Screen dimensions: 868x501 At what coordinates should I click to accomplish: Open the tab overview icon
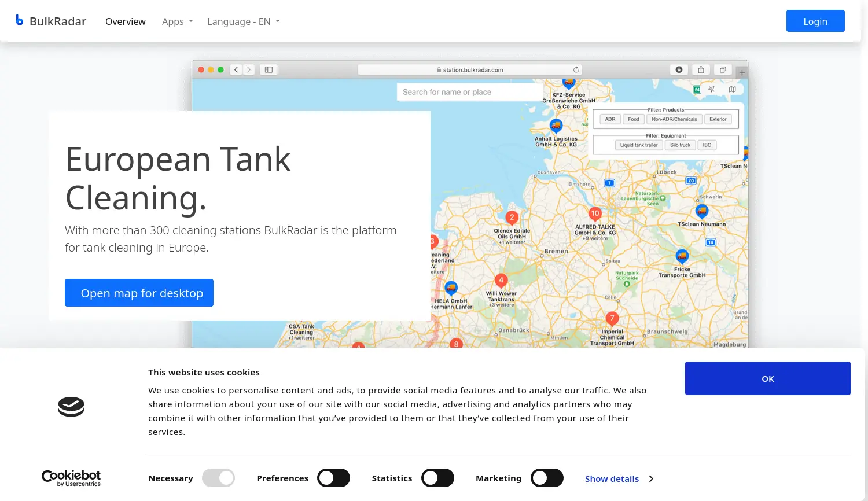click(x=722, y=69)
